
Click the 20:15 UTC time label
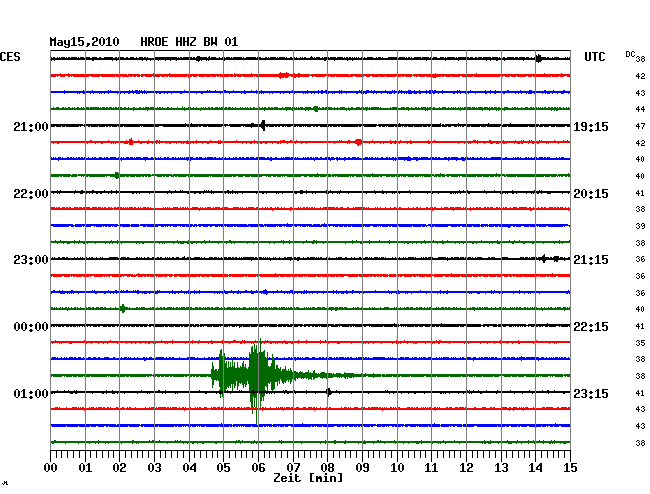591,194
